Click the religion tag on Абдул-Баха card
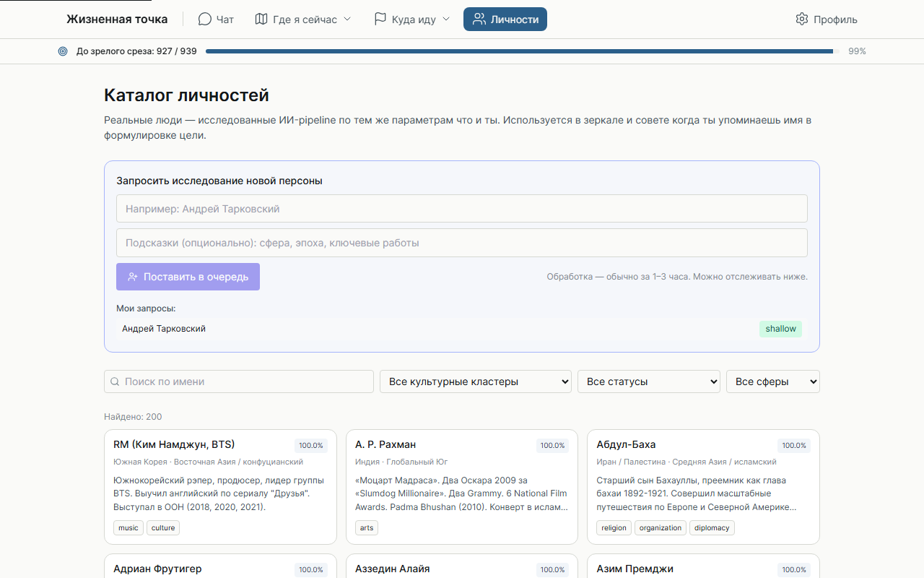 click(x=614, y=527)
